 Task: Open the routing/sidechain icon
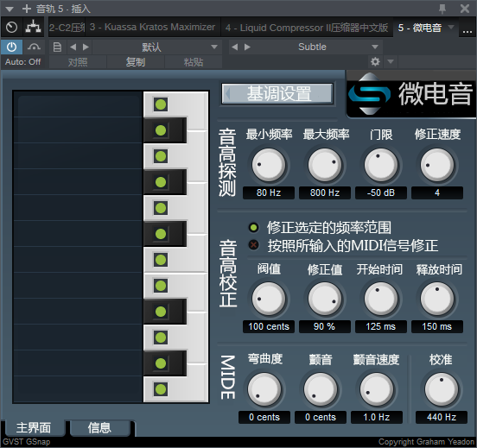click(x=33, y=27)
